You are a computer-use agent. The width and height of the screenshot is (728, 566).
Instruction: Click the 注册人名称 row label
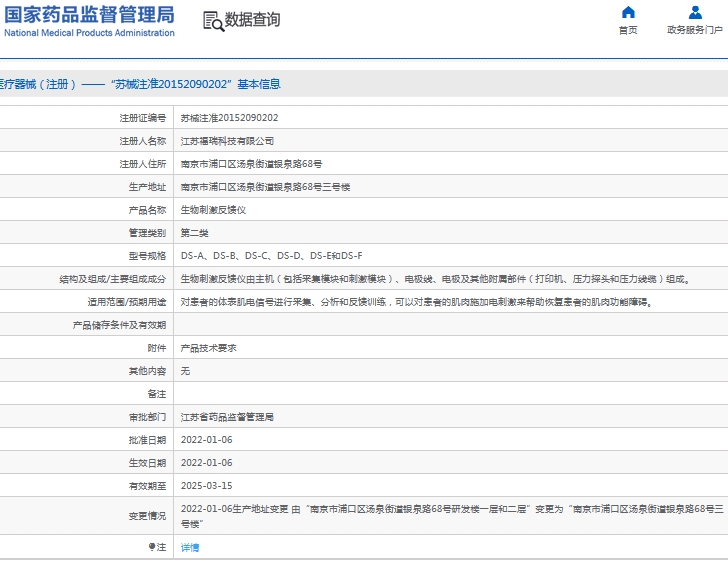143,141
